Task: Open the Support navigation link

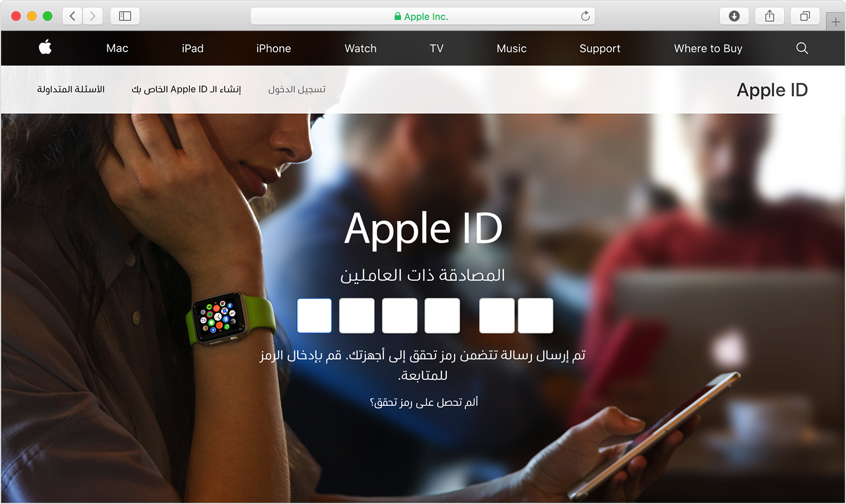Action: 600,48
